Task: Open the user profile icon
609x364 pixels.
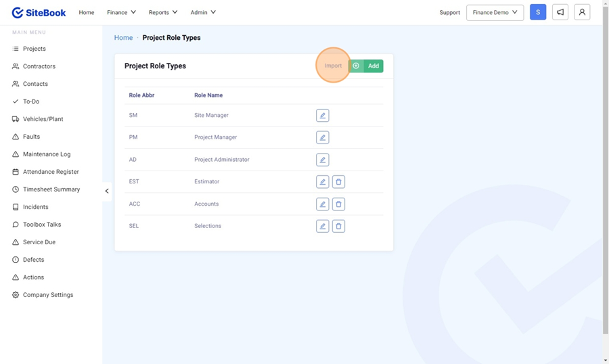Action: point(582,12)
